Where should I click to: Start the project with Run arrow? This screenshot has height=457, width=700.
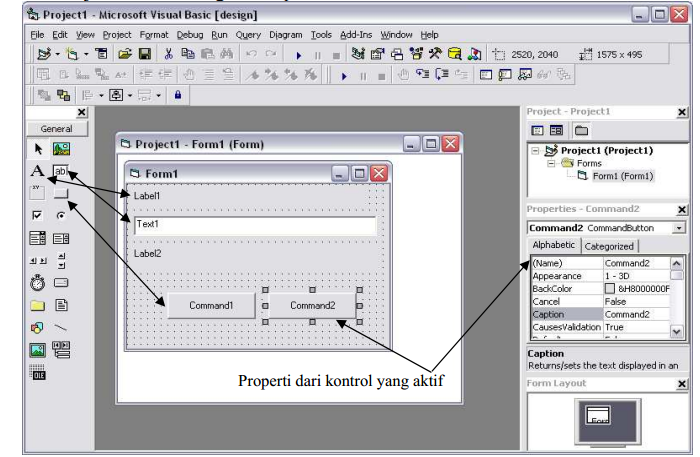click(x=299, y=55)
